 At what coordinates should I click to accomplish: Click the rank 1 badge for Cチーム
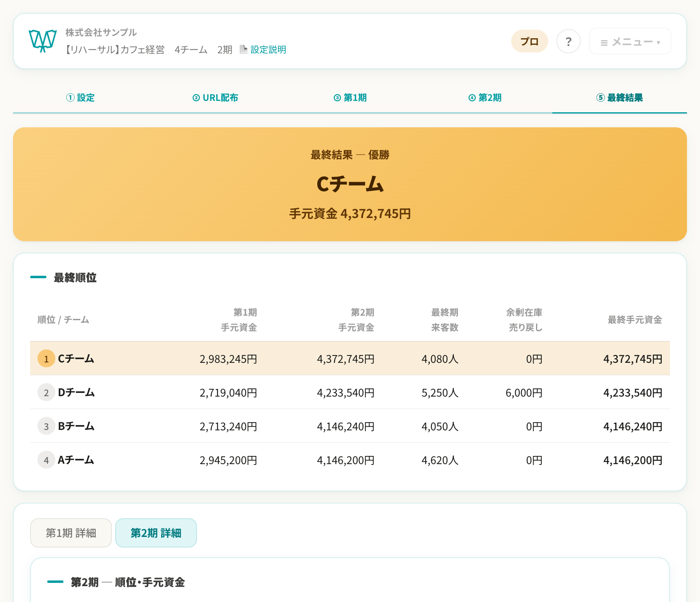tap(46, 359)
